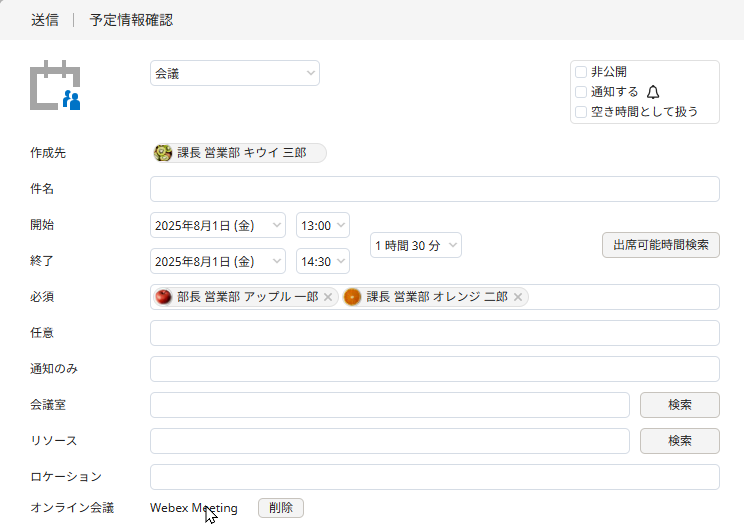Open the 13:00 start time dropdown
The width and height of the screenshot is (744, 530).
pos(323,225)
